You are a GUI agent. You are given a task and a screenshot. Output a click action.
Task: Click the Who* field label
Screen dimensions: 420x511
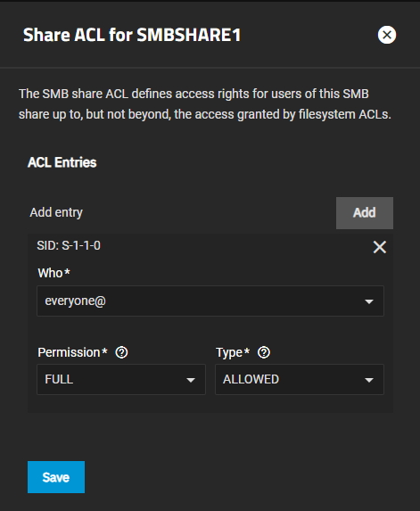(54, 273)
